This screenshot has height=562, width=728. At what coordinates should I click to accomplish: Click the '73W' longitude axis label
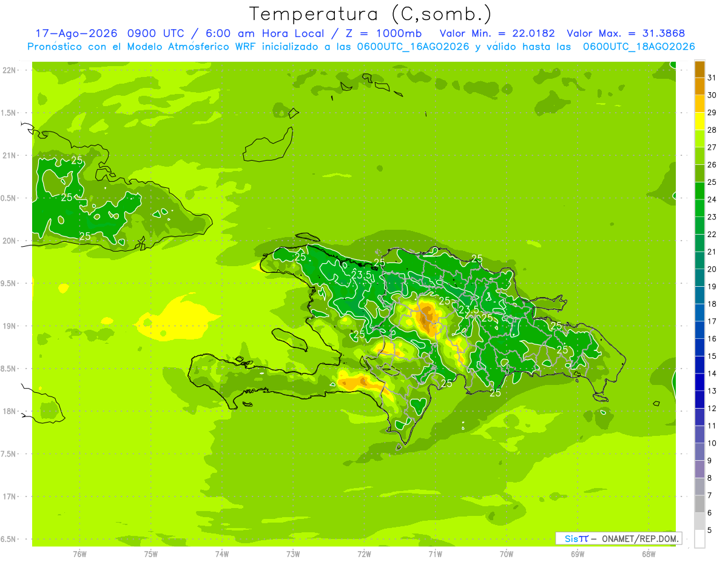point(293,554)
